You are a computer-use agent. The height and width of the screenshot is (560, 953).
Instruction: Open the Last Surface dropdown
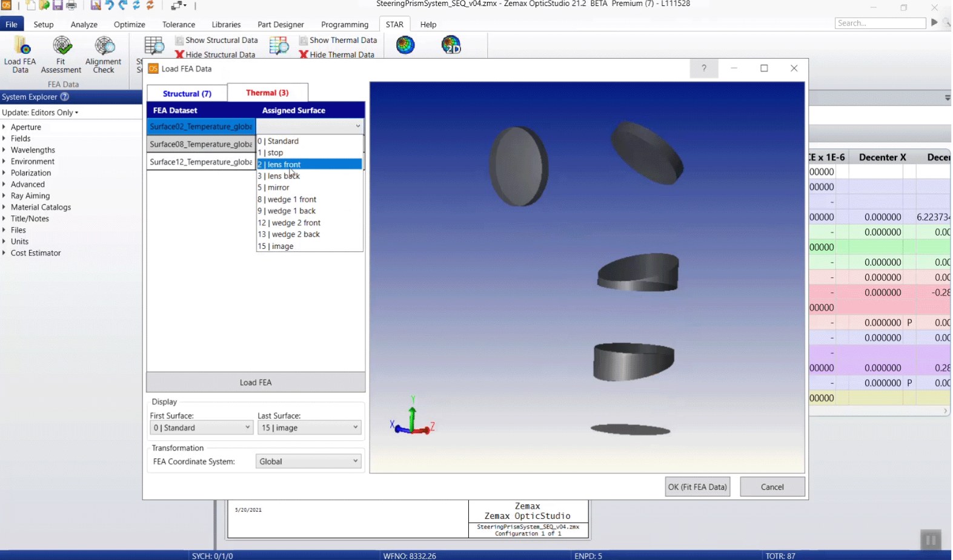[x=310, y=427]
